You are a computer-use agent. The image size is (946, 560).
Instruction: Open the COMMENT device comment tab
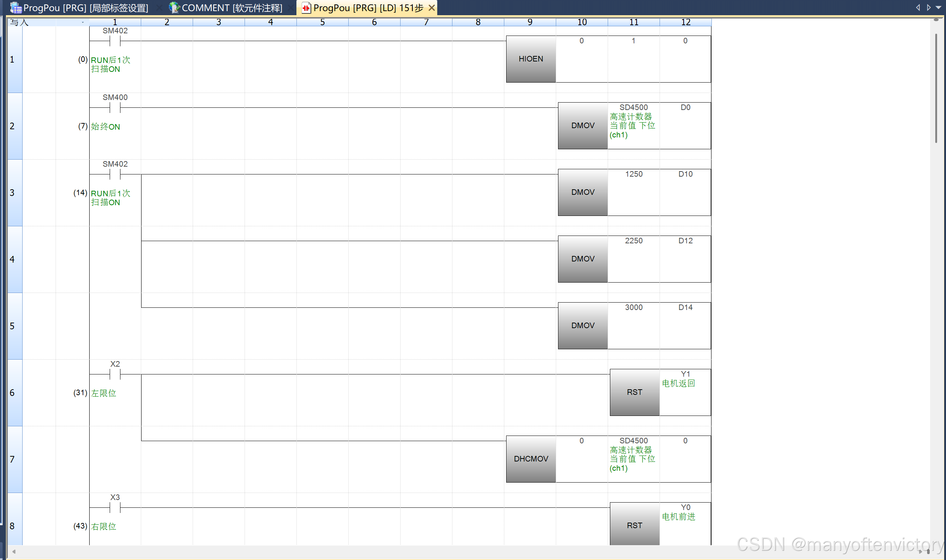point(226,7)
